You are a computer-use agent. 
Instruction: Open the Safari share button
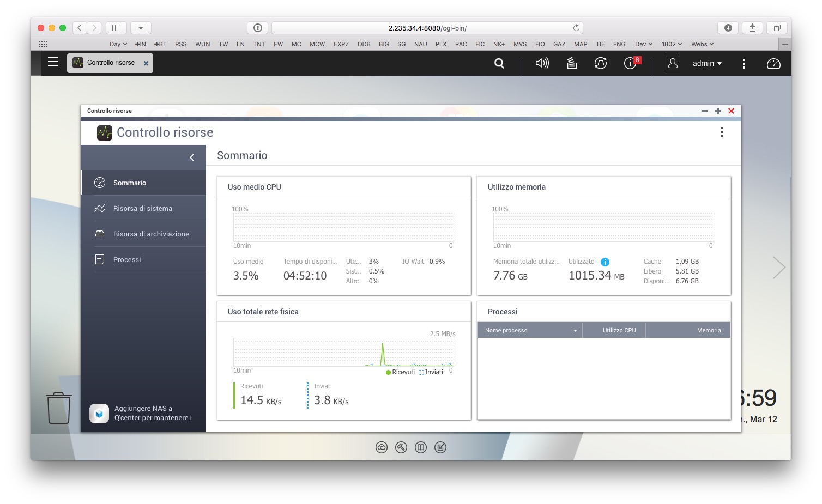(753, 28)
